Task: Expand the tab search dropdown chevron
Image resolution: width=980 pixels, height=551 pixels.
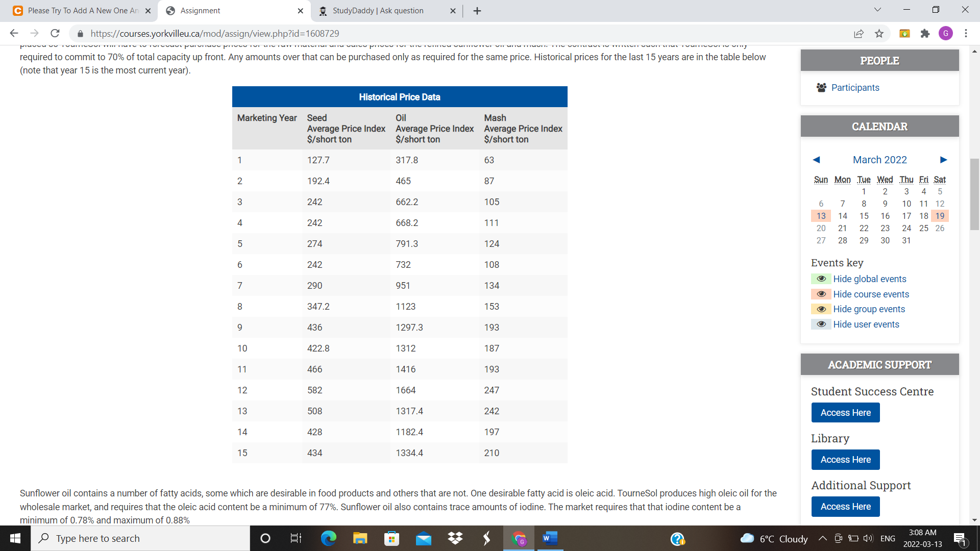Action: pos(877,10)
